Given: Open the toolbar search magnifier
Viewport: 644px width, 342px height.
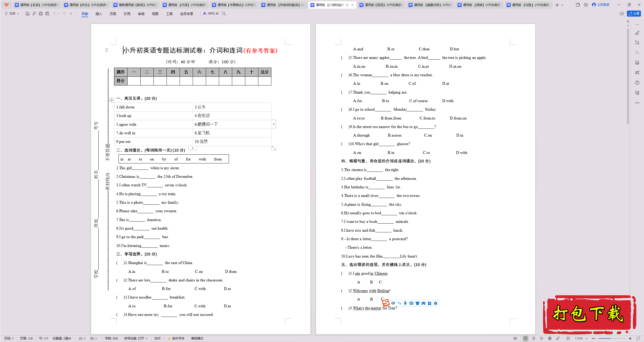Looking at the screenshot, I should (224, 14).
